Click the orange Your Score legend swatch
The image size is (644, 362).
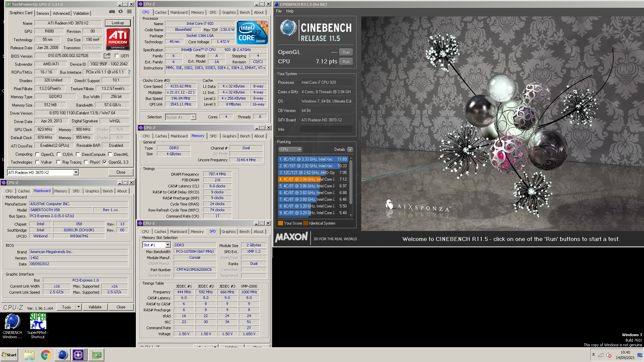(x=280, y=223)
